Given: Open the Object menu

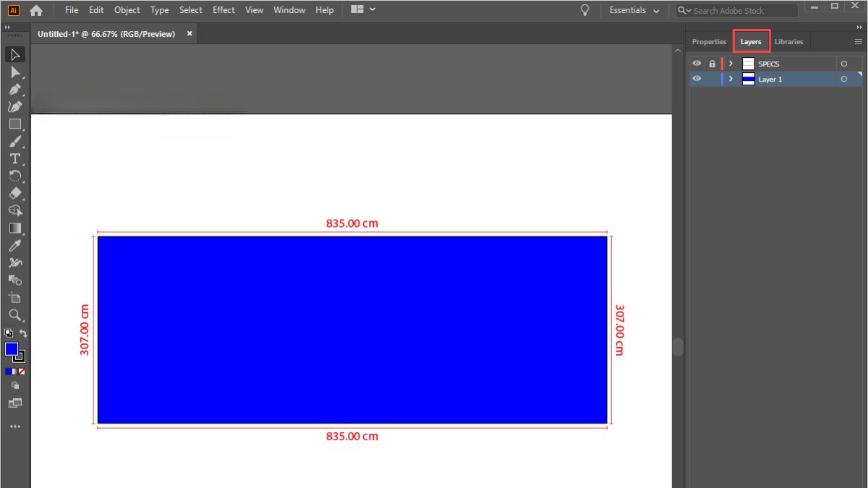Looking at the screenshot, I should point(127,10).
